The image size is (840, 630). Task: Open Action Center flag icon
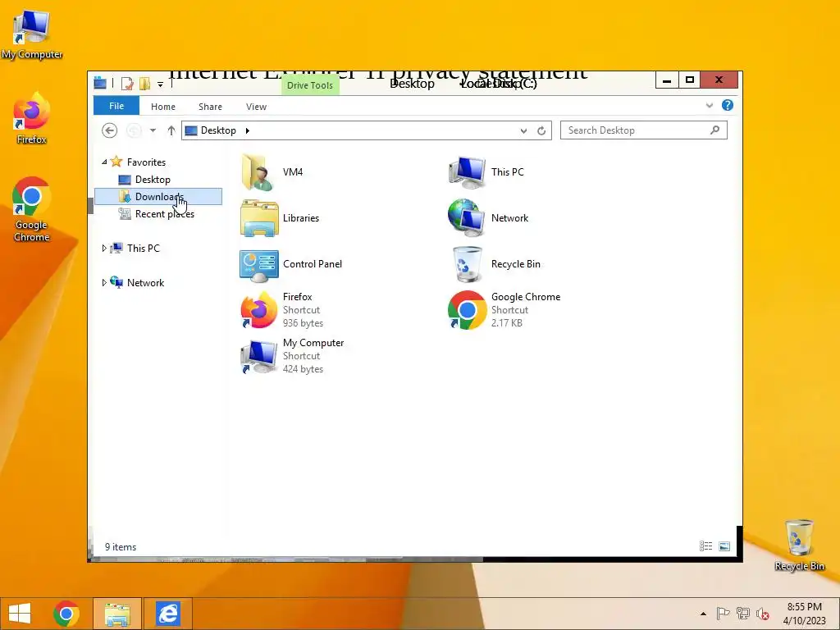pos(723,614)
